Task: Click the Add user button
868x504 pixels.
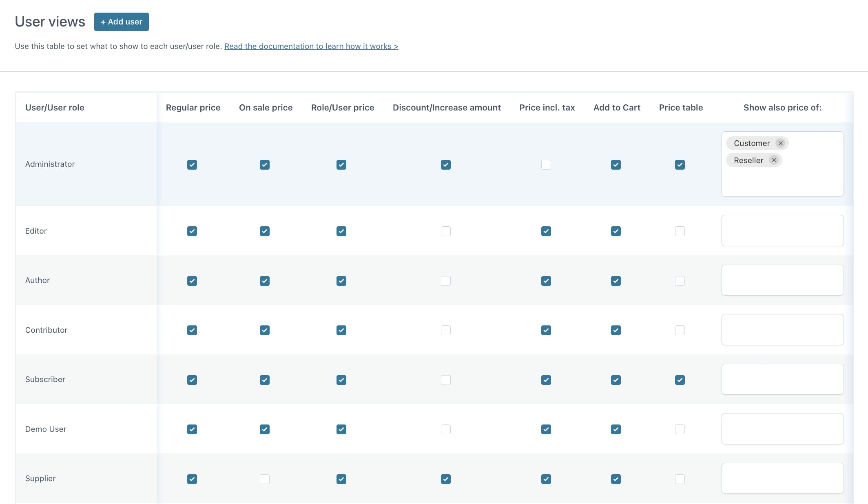Action: [122, 22]
